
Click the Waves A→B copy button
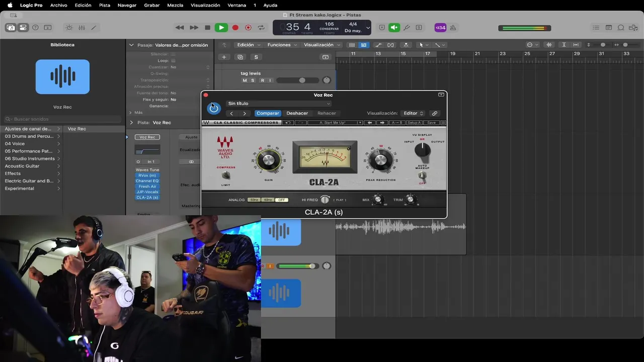pyautogui.click(x=397, y=123)
